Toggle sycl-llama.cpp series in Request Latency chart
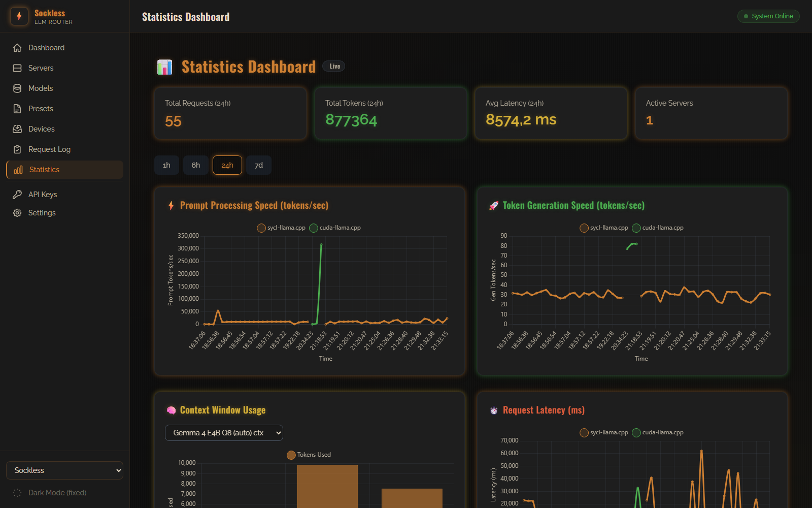The width and height of the screenshot is (812, 508). 604,432
